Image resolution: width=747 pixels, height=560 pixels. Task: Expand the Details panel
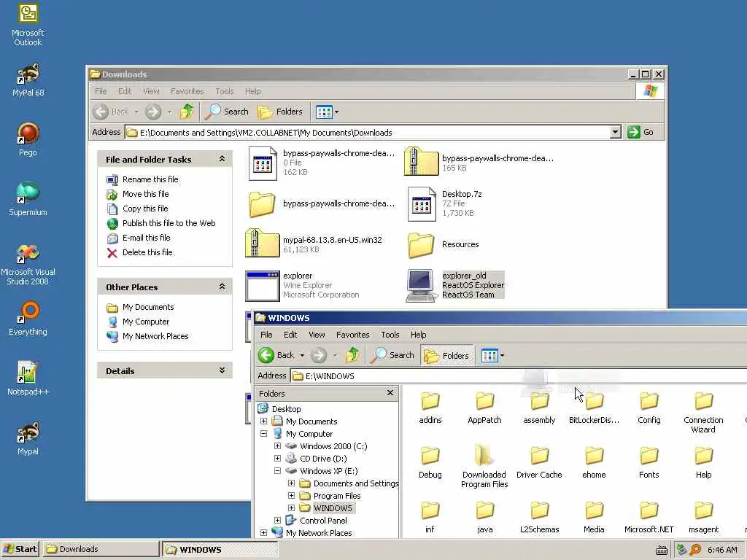point(222,370)
